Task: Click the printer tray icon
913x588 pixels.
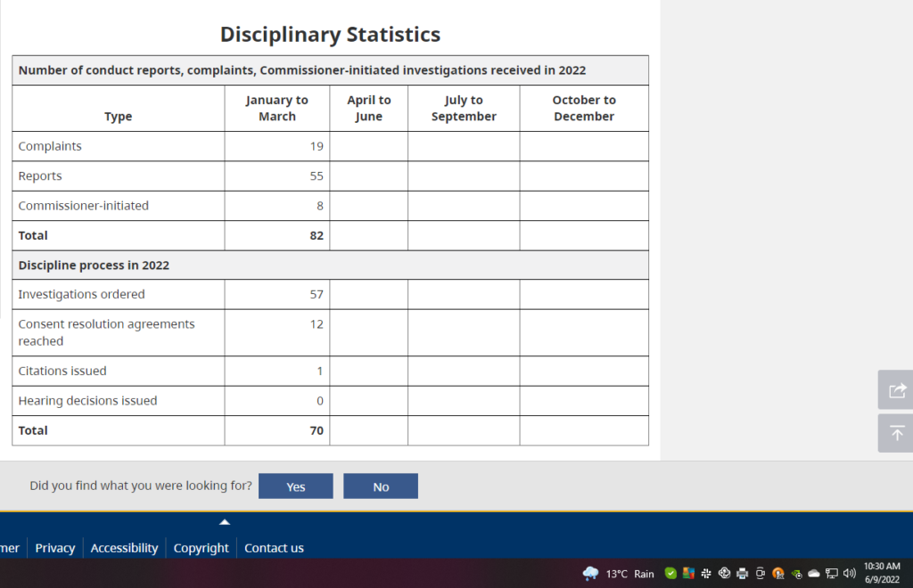Action: pyautogui.click(x=743, y=574)
